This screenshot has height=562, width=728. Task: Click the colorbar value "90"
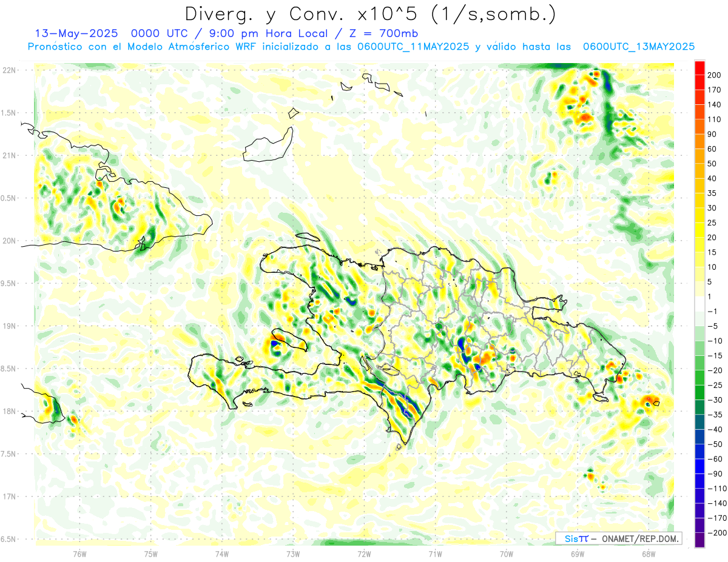click(x=712, y=134)
